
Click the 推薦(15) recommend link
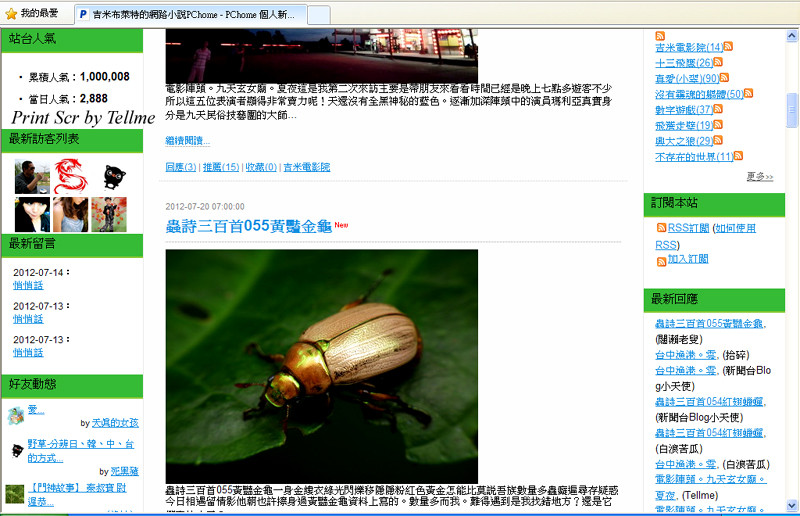(x=221, y=167)
